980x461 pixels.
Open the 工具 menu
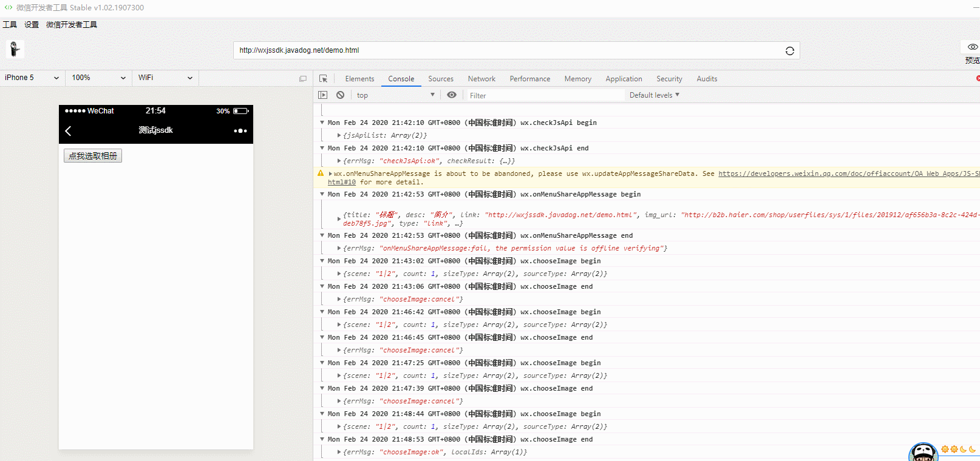(x=10, y=25)
